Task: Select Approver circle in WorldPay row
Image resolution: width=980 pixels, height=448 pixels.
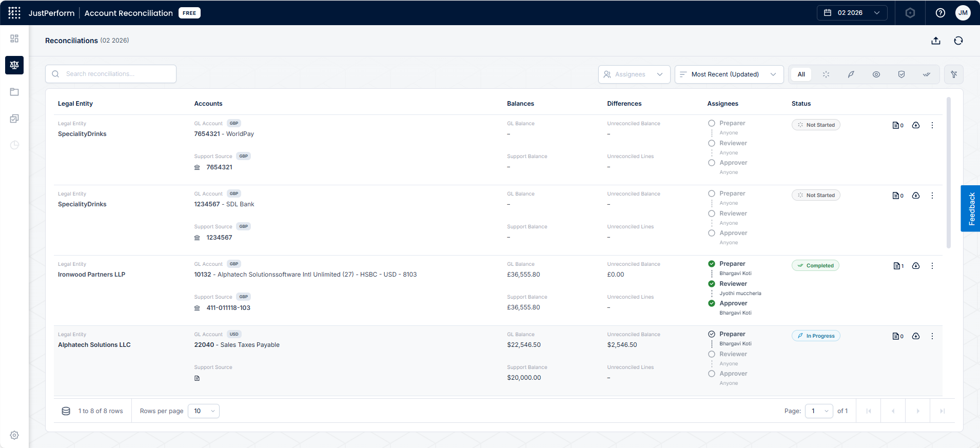Action: coord(712,163)
